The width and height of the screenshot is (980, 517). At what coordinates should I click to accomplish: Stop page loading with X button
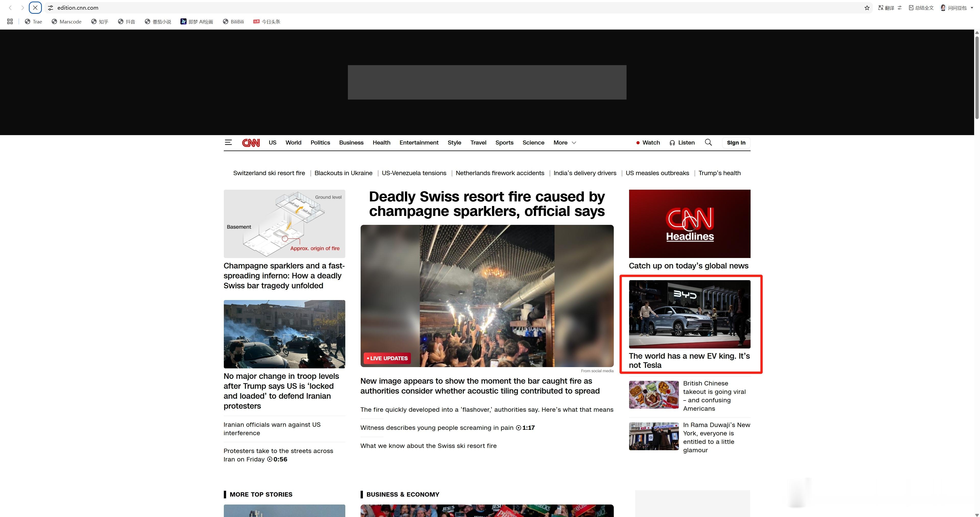point(35,8)
